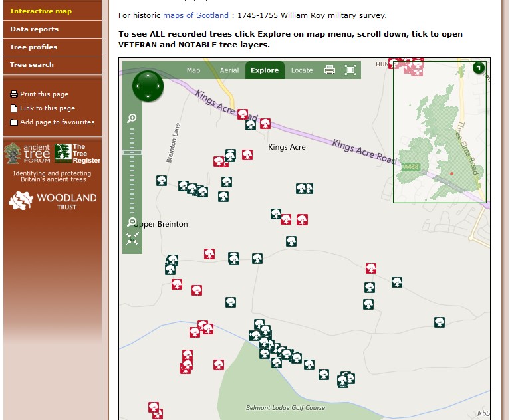
Task: Select the red tree marker above two green markers at right
Action: (x=371, y=268)
